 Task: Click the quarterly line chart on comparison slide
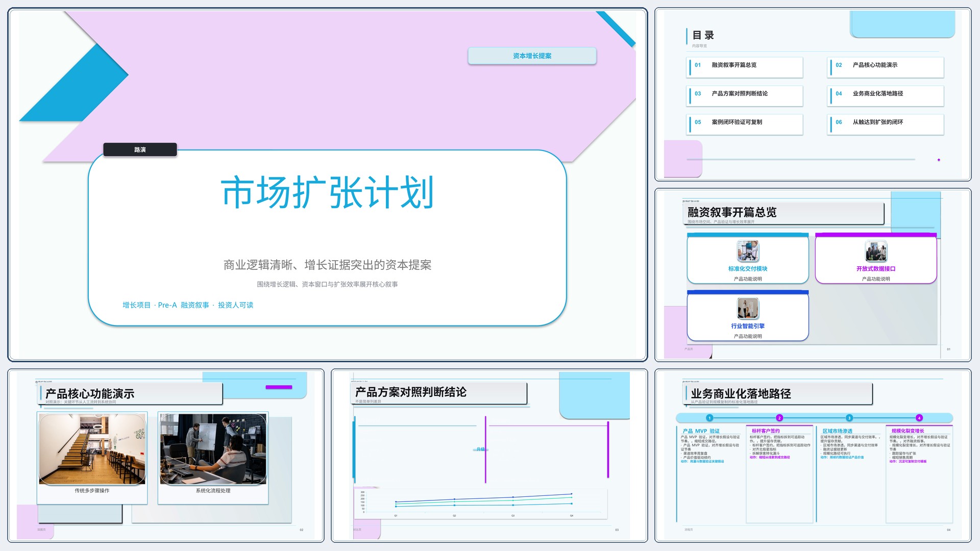481,503
